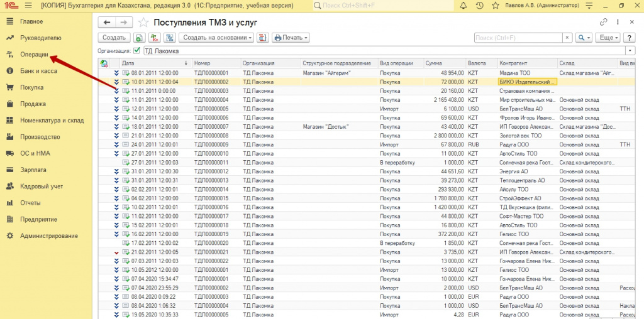This screenshot has width=644, height=319.
Task: Select row dated 21.02.2011 12:00:05
Action: [x=367, y=252]
